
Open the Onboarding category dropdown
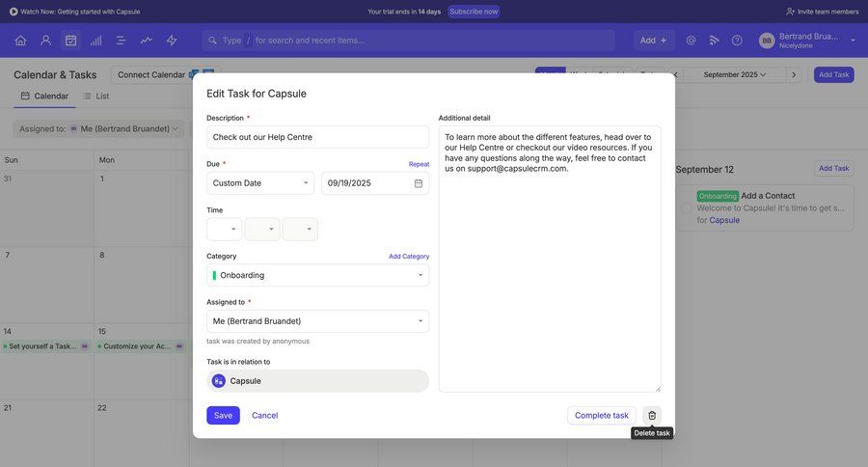317,275
